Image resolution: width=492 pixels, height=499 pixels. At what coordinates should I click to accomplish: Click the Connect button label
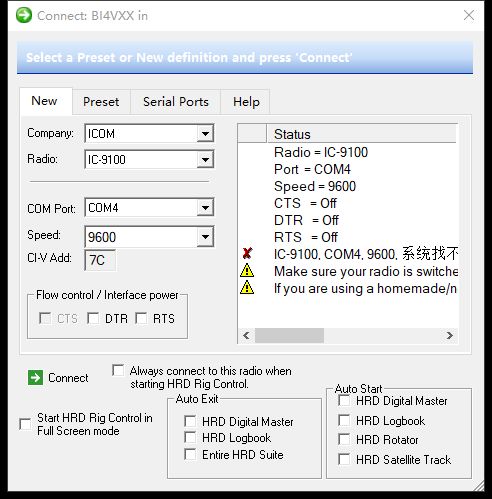coord(68,378)
